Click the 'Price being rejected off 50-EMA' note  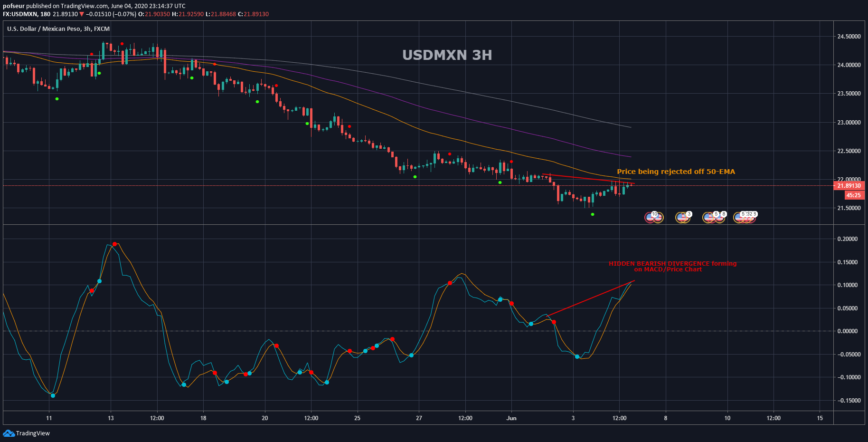tap(676, 172)
